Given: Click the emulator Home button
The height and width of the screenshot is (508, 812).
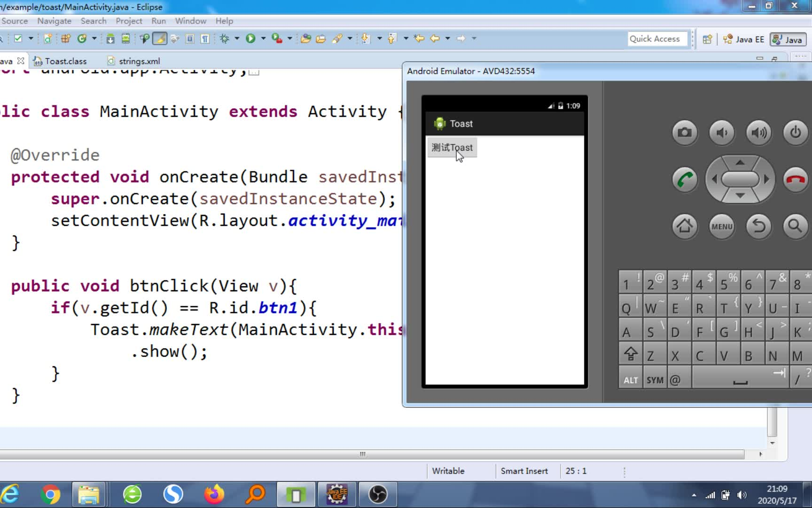Looking at the screenshot, I should pos(685,226).
